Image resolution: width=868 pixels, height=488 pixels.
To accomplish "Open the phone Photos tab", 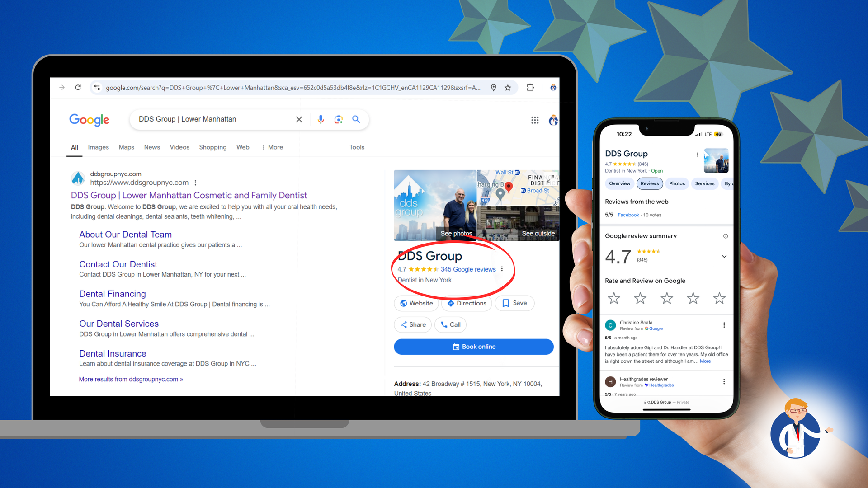I will pos(677,183).
